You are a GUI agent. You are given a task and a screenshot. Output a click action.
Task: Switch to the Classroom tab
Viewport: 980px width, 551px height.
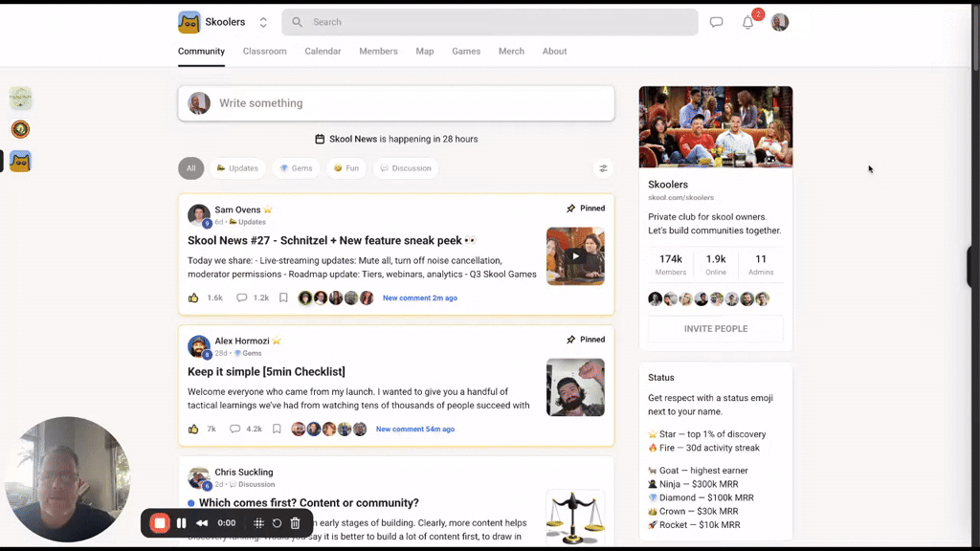264,52
